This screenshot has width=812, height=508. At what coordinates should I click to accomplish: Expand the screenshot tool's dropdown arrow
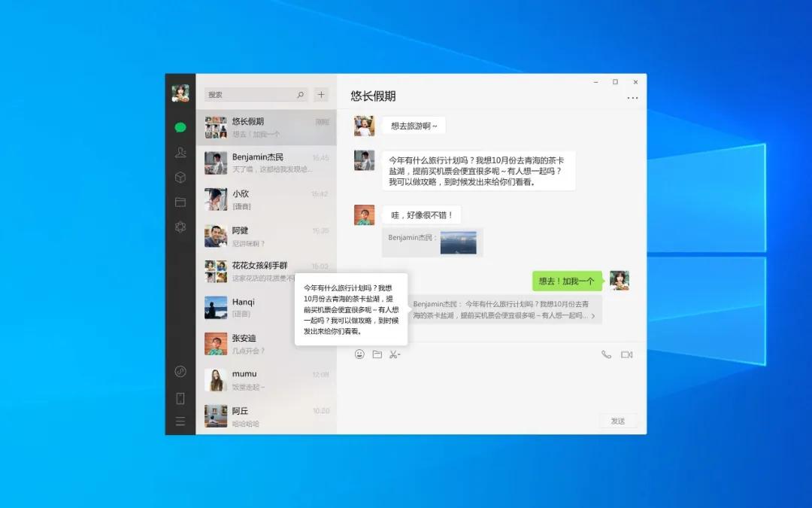(x=401, y=354)
